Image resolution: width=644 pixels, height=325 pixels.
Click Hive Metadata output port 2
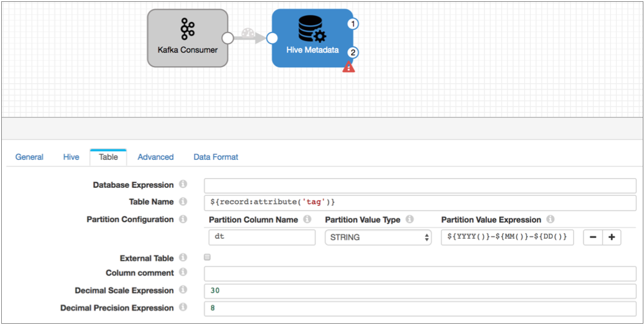point(353,53)
